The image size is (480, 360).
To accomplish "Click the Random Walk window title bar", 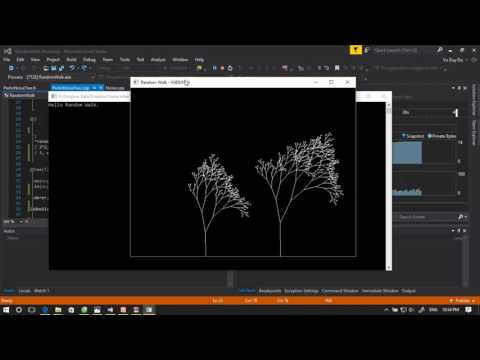I will pos(243,82).
